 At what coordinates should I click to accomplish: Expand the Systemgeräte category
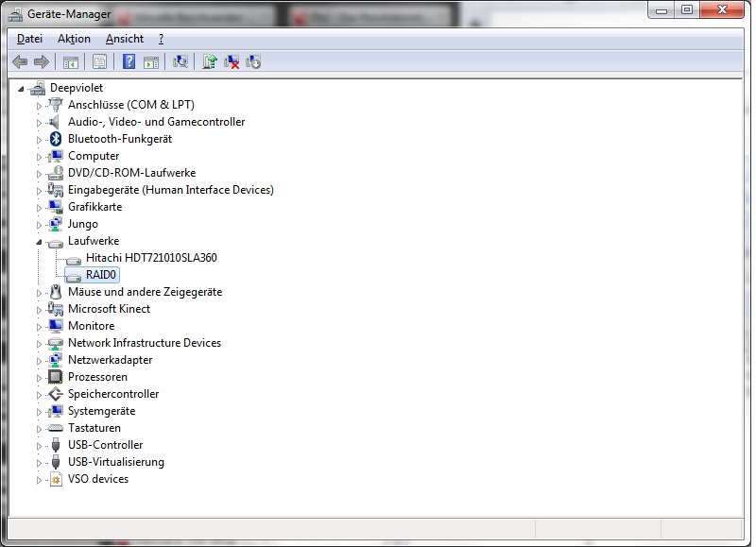click(39, 412)
